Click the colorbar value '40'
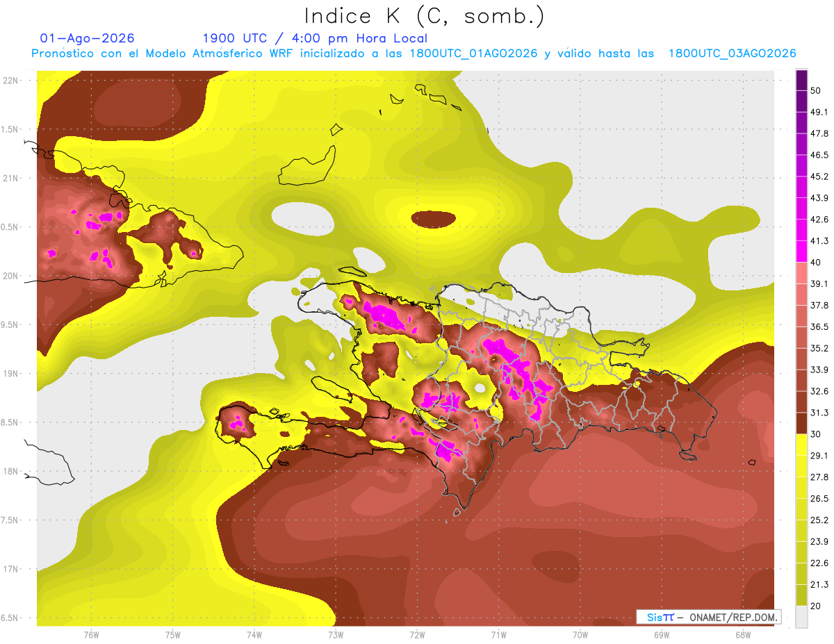Screen dimensions: 834x644 817,263
